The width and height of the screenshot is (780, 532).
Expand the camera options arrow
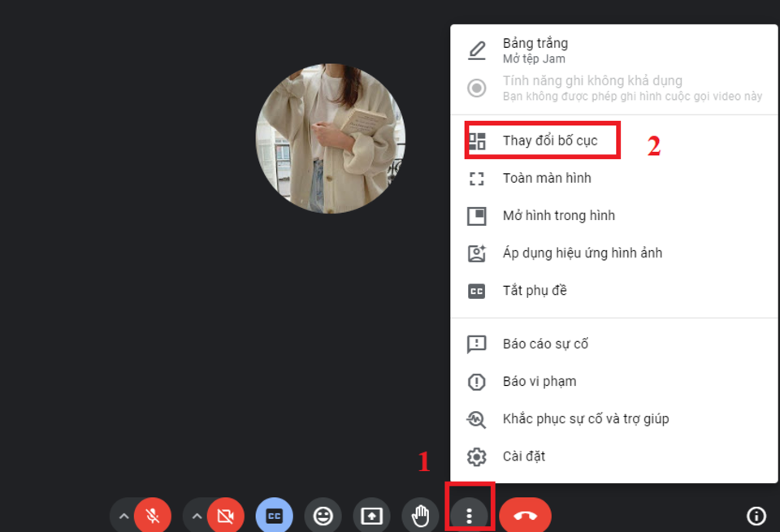click(196, 516)
